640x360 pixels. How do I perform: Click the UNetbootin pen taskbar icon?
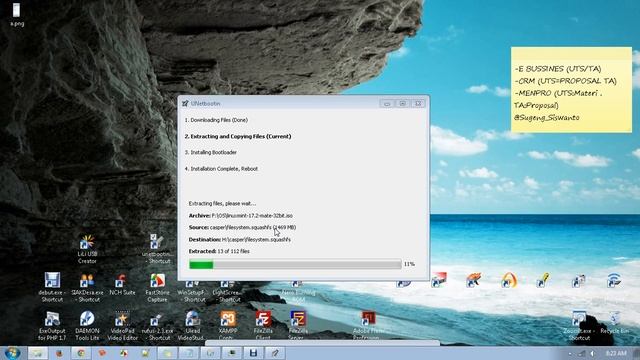[275, 353]
